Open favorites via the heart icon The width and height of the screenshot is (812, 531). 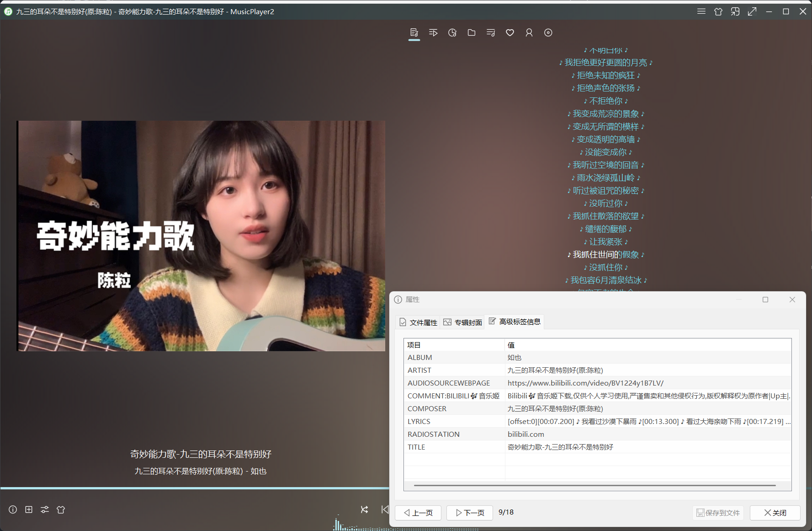(x=510, y=32)
